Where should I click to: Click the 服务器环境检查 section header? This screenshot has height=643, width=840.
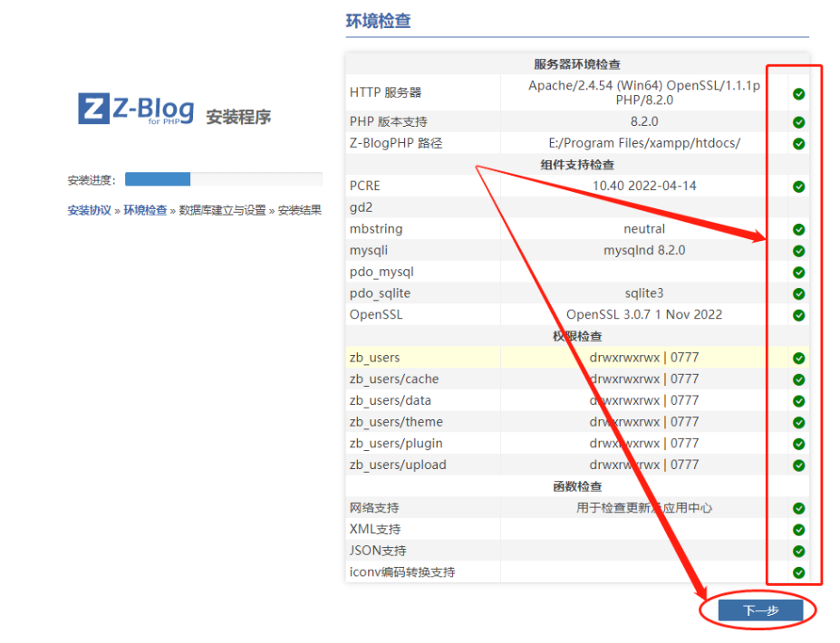[577, 64]
